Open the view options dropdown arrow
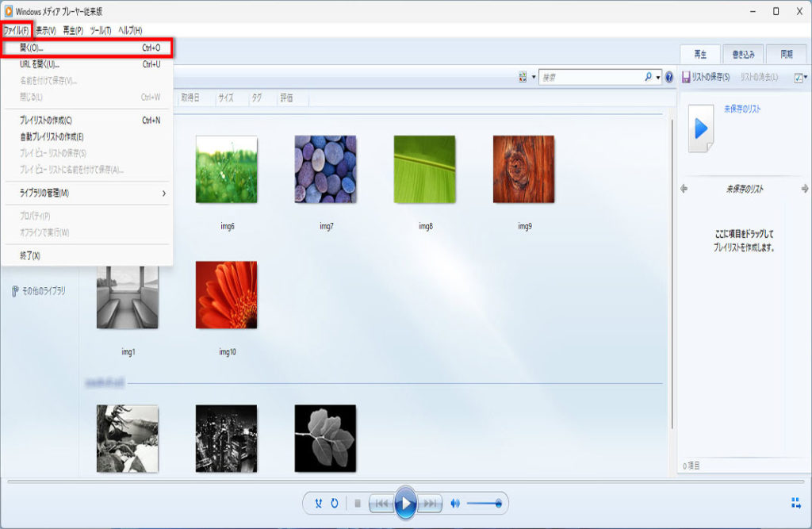812x529 pixels. [534, 78]
